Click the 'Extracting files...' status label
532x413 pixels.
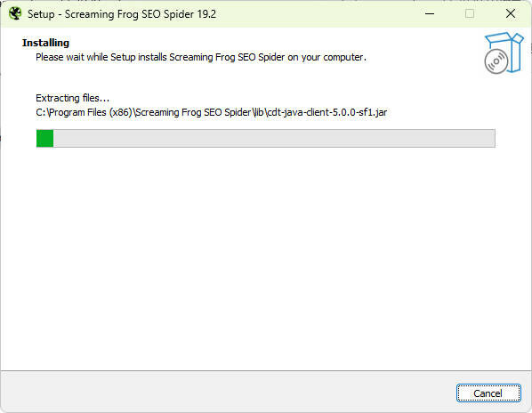(73, 98)
